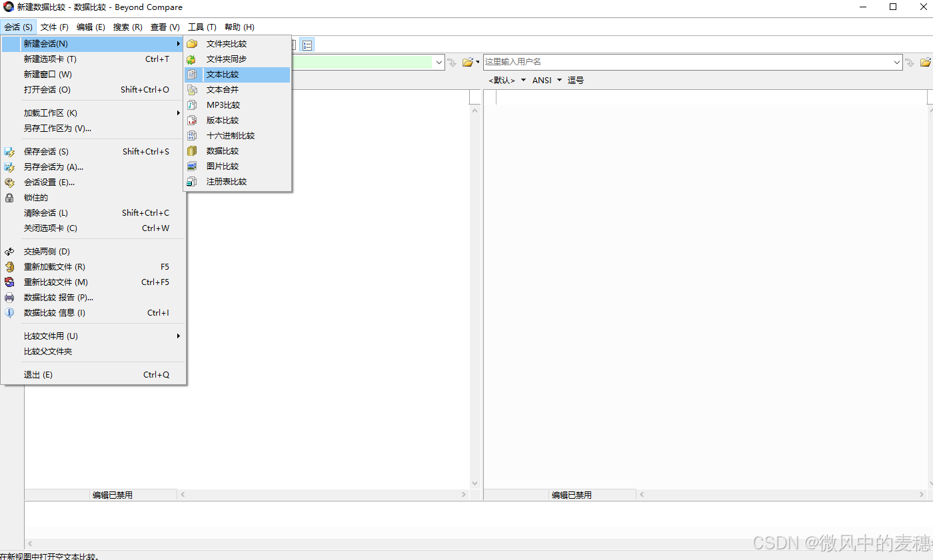Image resolution: width=933 pixels, height=560 pixels.
Task: Click bottom detail panel scrollbar left arrow
Action: coord(29,544)
